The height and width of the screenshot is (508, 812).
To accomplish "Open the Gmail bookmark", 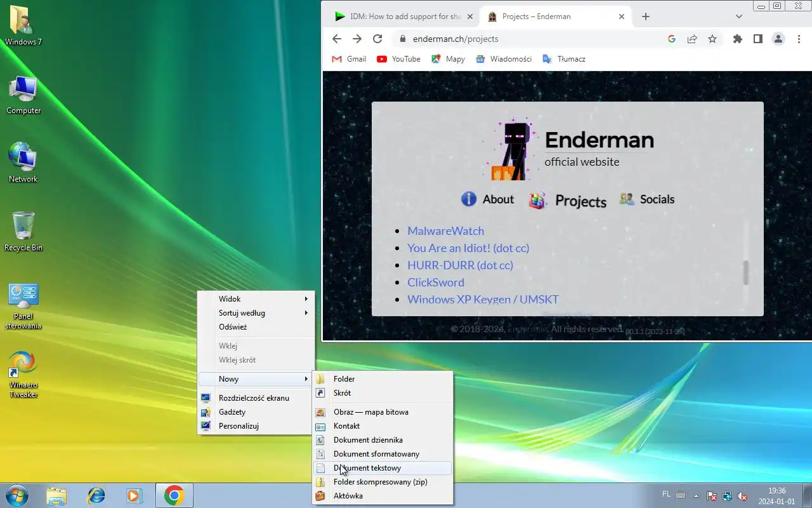I will (x=349, y=58).
